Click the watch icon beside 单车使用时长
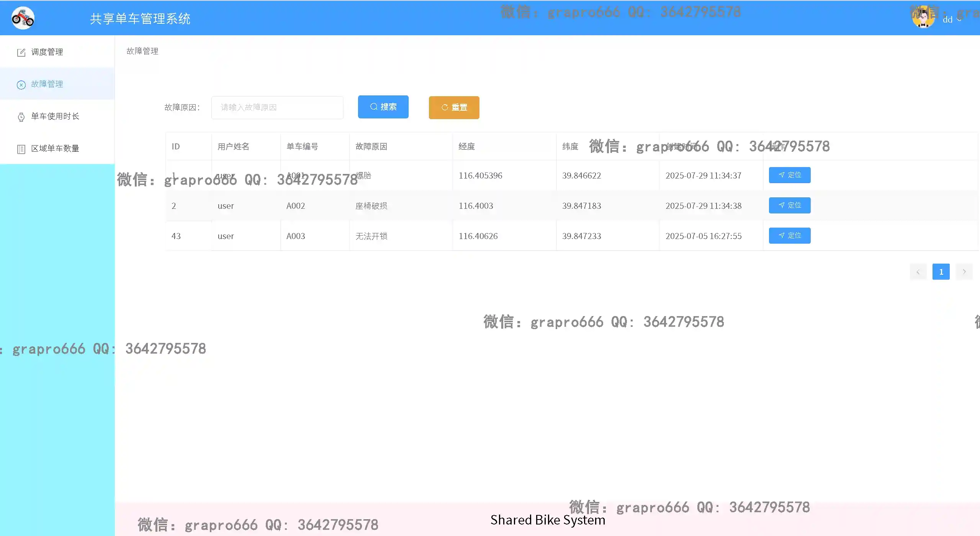980x536 pixels. [21, 117]
